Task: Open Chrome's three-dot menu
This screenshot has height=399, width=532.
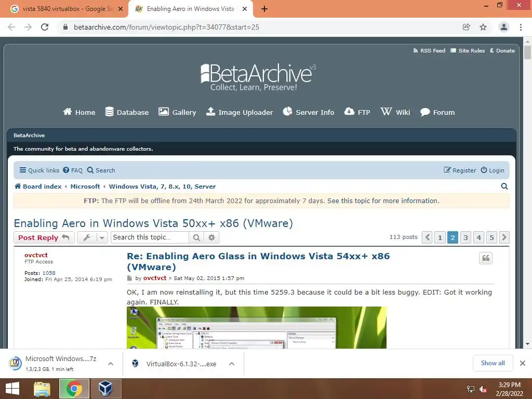Action: [x=521, y=27]
